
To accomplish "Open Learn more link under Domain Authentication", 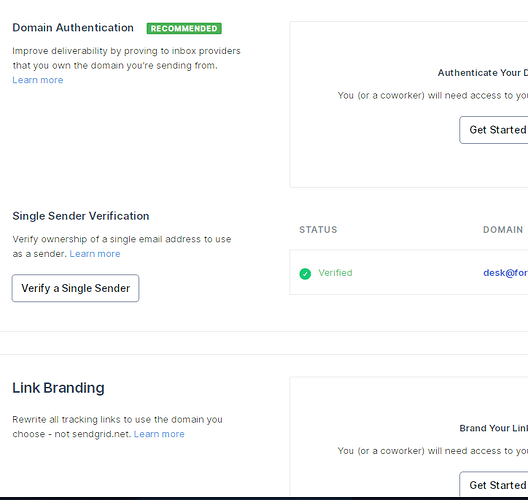I will tap(38, 80).
